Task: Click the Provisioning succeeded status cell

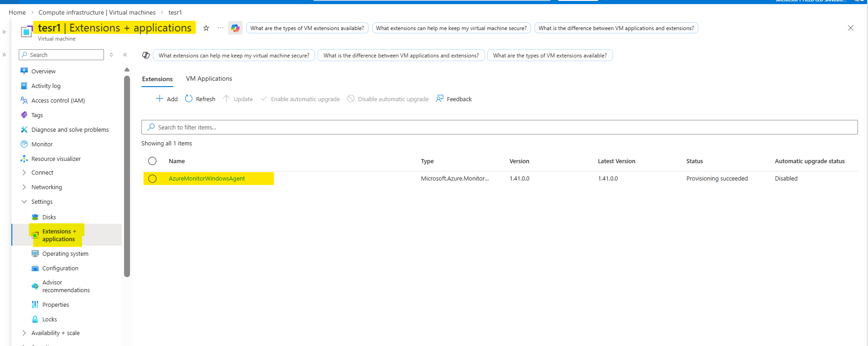Action: 717,178
